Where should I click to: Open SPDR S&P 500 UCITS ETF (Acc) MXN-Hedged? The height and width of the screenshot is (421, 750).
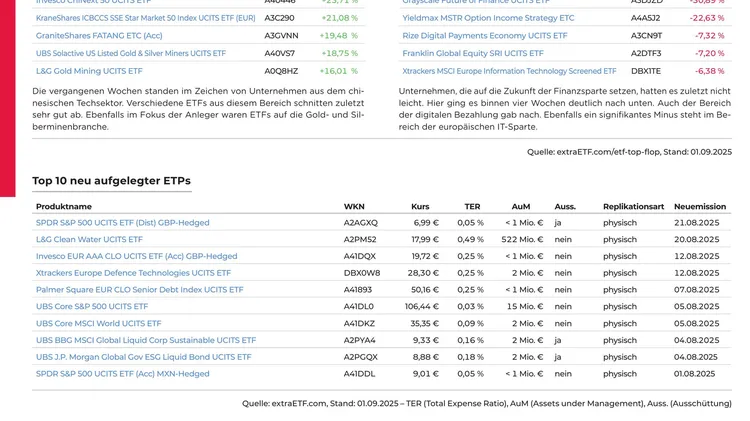point(122,374)
